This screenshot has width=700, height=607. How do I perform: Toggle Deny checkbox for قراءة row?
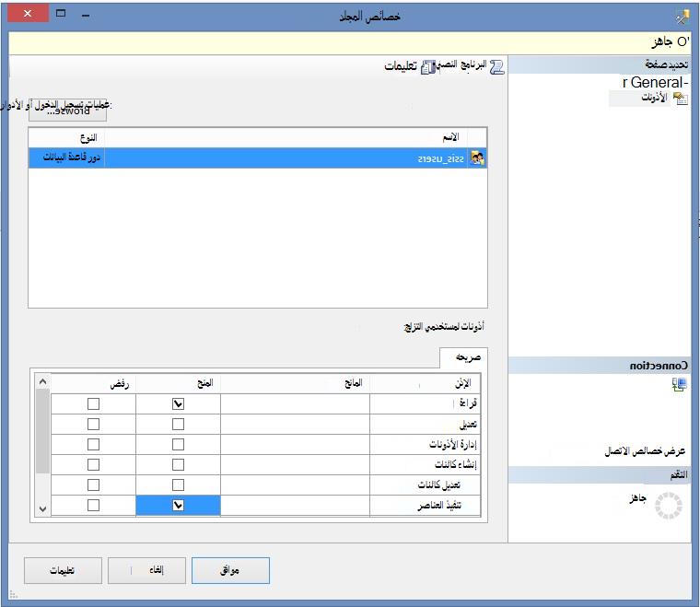pos(93,404)
